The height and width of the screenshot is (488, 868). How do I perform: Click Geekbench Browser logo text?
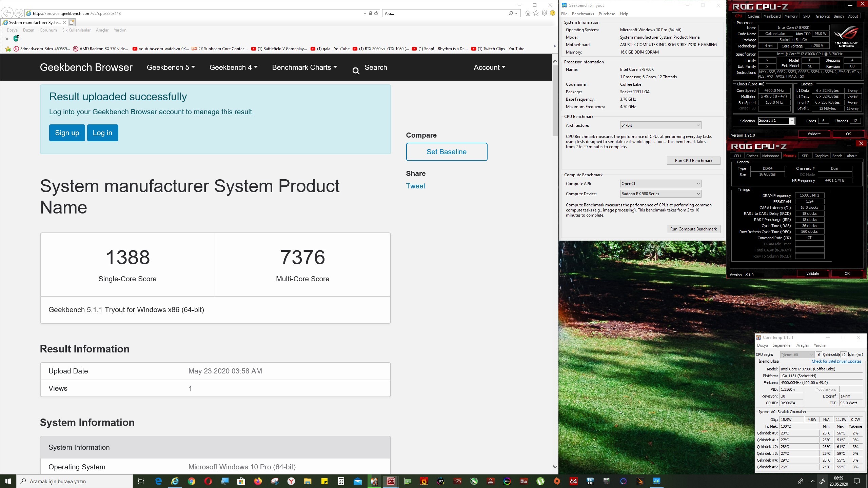tap(86, 67)
